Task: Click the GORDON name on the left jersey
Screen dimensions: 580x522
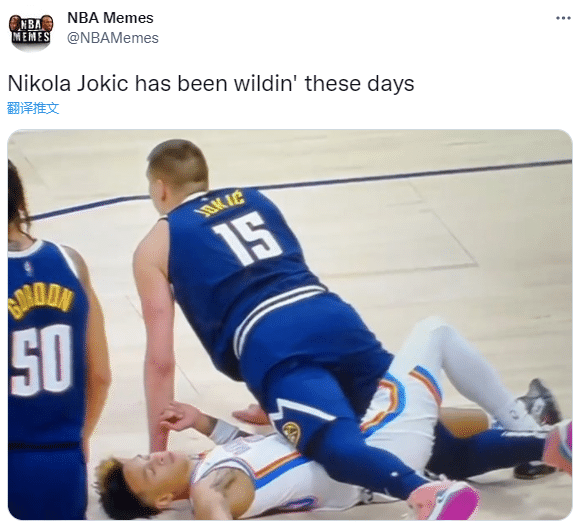Action: click(40, 300)
